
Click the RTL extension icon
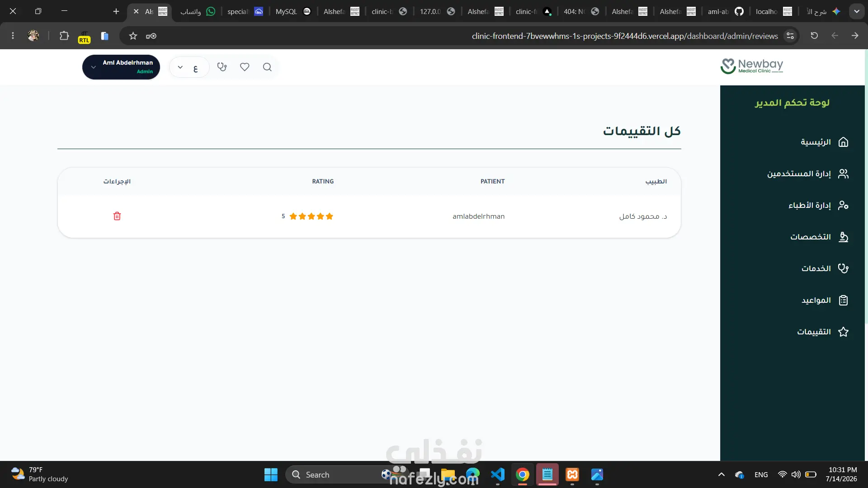tap(84, 37)
